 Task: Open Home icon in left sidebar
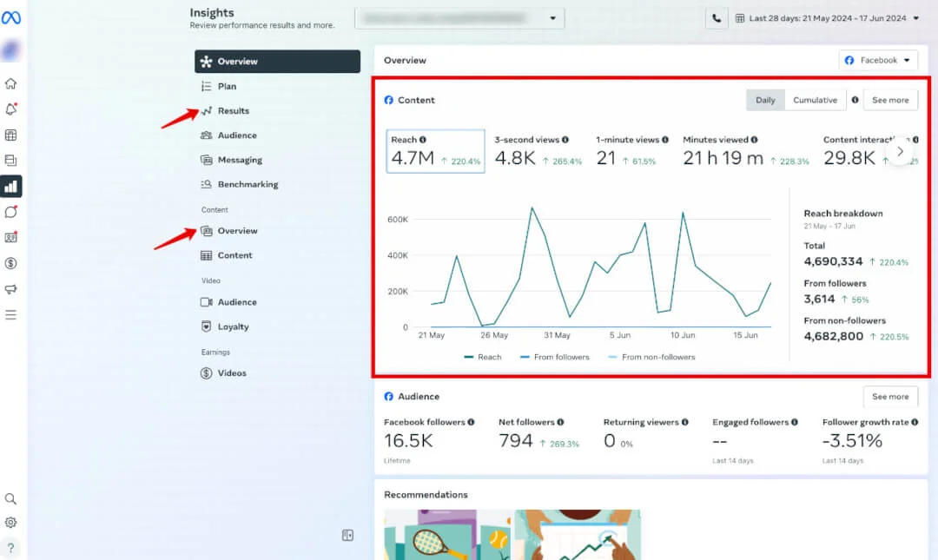coord(10,83)
